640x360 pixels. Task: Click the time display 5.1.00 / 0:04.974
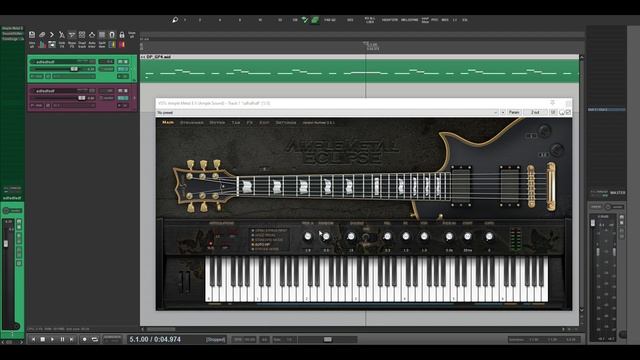pos(155,339)
